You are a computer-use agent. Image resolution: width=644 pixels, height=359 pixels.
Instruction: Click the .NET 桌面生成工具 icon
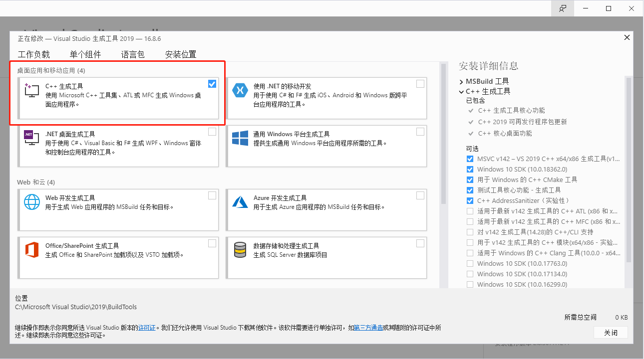(32, 138)
